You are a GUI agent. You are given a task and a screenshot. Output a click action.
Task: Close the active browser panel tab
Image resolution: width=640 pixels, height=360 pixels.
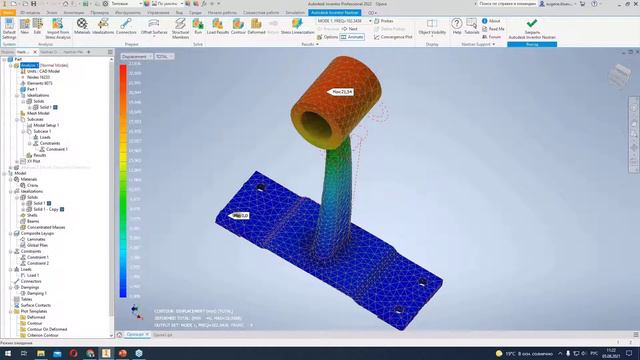(35, 52)
